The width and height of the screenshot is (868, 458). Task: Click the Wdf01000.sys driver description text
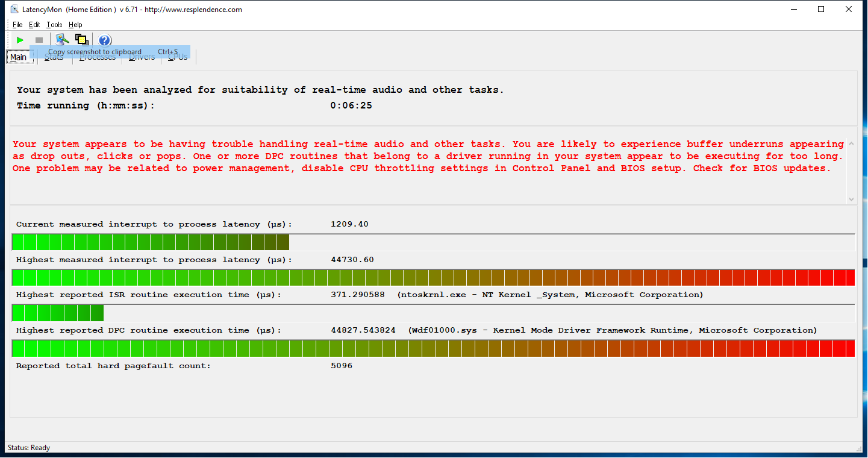[x=613, y=330]
